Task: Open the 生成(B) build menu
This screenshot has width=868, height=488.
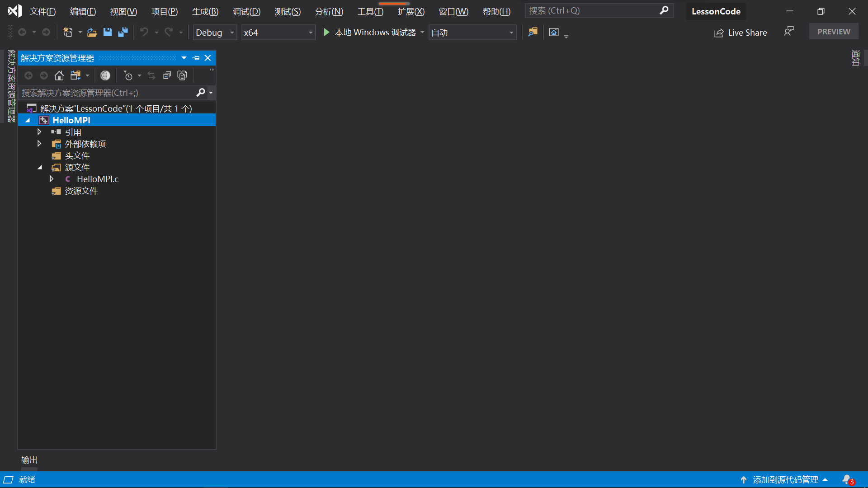Action: click(x=205, y=11)
